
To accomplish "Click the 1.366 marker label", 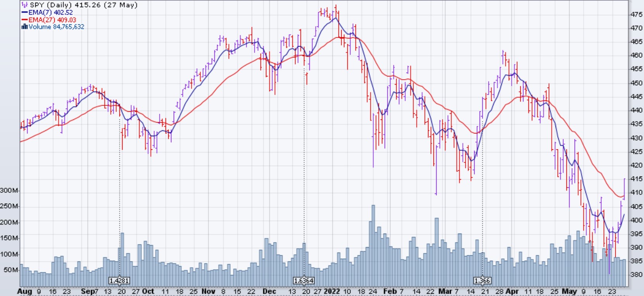I will [x=482, y=280].
